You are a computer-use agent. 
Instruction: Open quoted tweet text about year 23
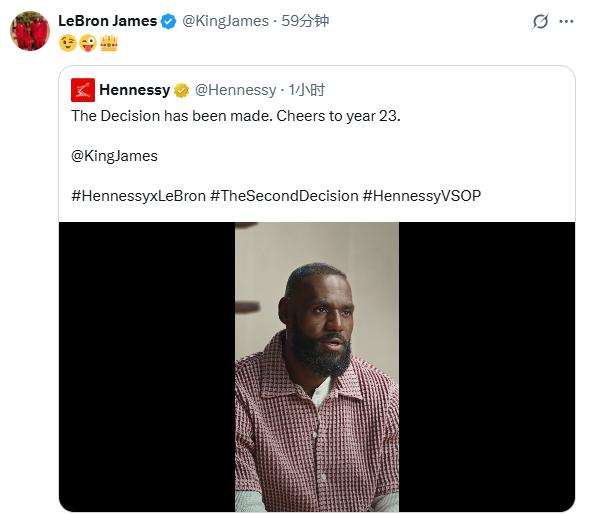pos(236,116)
